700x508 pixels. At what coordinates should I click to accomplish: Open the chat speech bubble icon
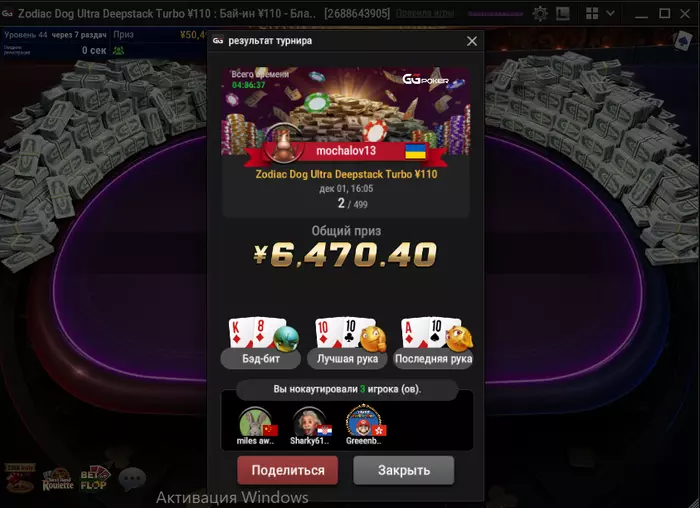pyautogui.click(x=132, y=479)
